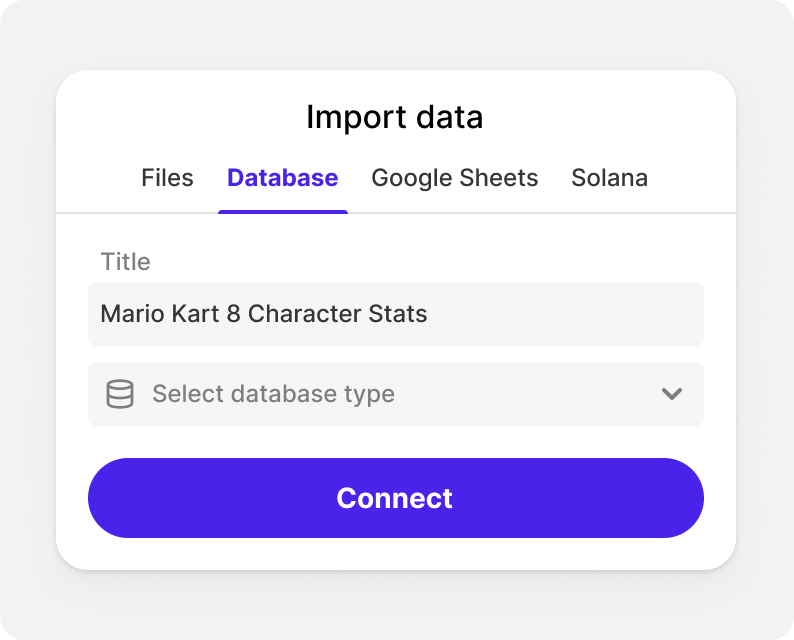This screenshot has height=640, width=794.
Task: Click the blue underline beneath Database tab
Action: pyautogui.click(x=283, y=212)
